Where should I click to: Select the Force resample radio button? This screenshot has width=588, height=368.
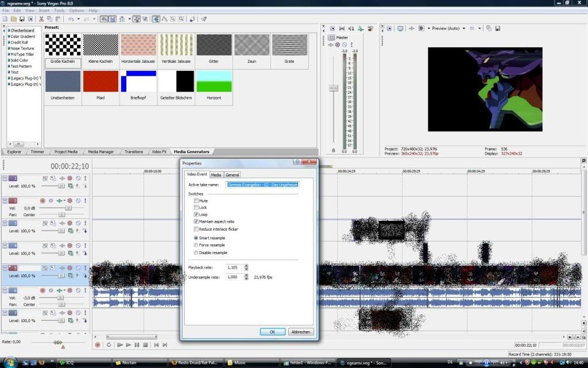pyautogui.click(x=196, y=245)
